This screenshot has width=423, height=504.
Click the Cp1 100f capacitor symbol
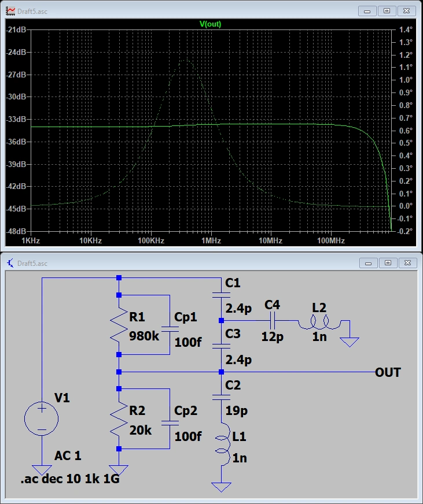[x=168, y=325]
